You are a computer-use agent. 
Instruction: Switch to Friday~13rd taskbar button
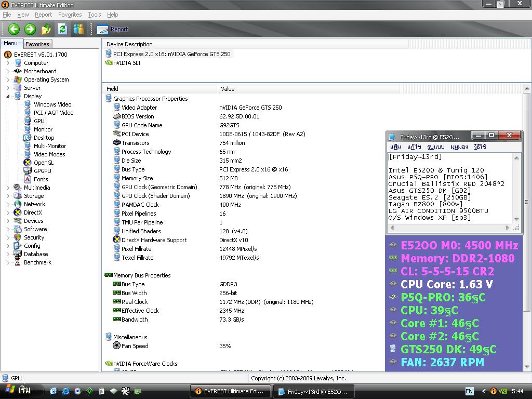point(314,392)
